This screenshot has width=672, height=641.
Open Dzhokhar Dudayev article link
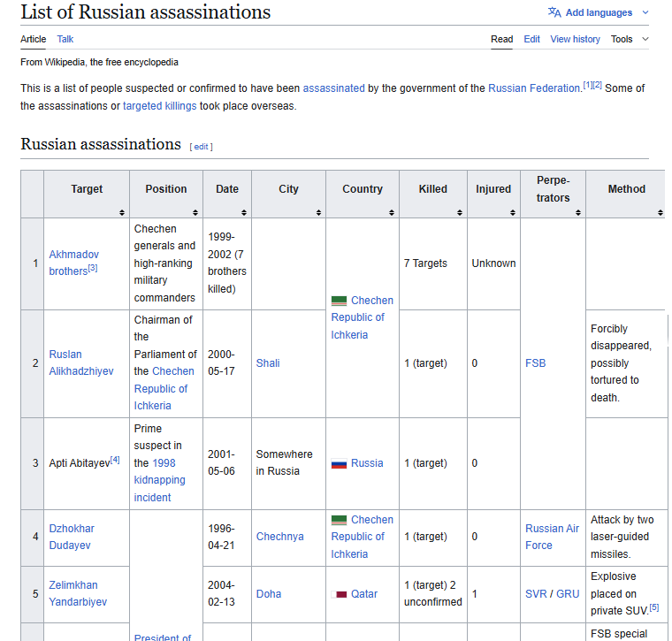(x=72, y=537)
